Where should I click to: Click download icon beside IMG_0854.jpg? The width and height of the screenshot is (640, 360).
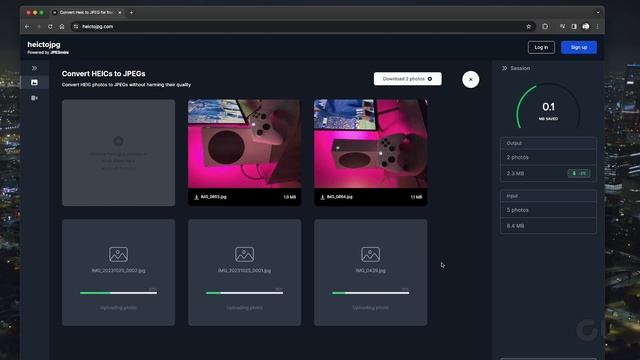coord(322,197)
